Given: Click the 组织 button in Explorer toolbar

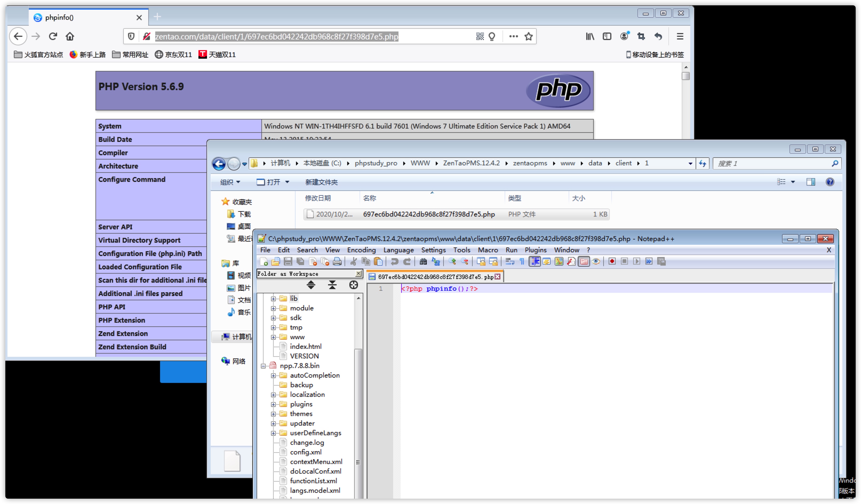Looking at the screenshot, I should pyautogui.click(x=230, y=182).
